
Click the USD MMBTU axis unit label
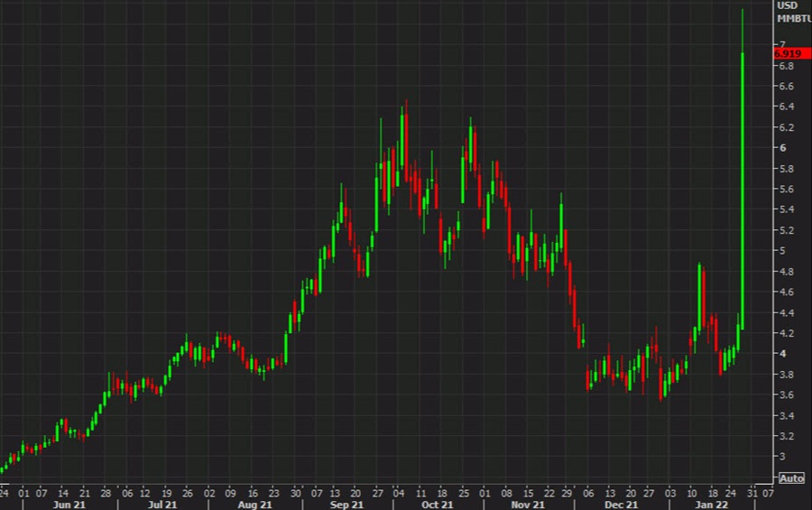(791, 12)
